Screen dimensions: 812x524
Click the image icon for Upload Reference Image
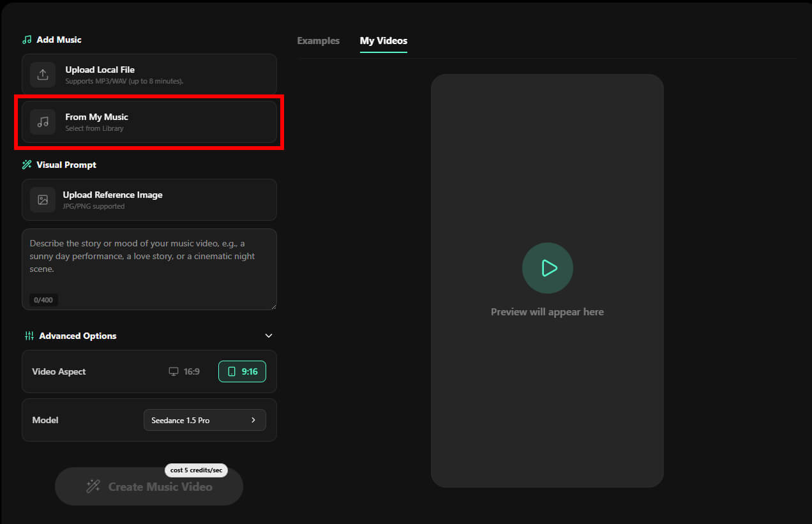43,200
